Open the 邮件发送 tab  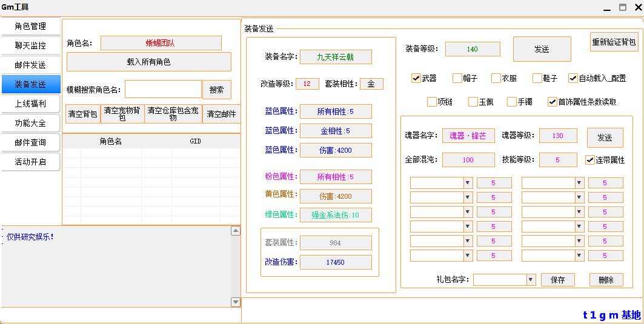pyautogui.click(x=30, y=65)
